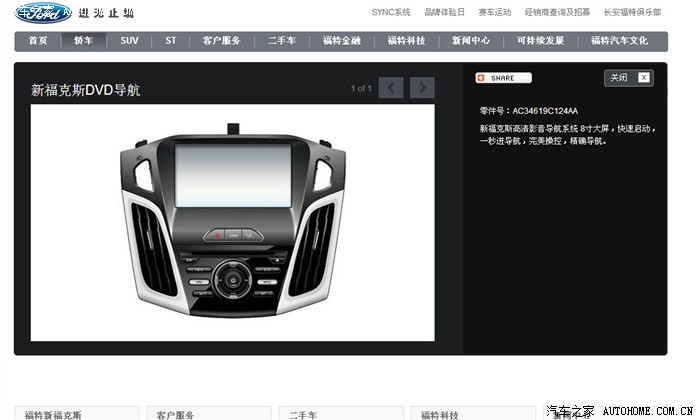Image resolution: width=700 pixels, height=420 pixels.
Task: Open 二手车 in the navigation bar
Action: tap(282, 41)
